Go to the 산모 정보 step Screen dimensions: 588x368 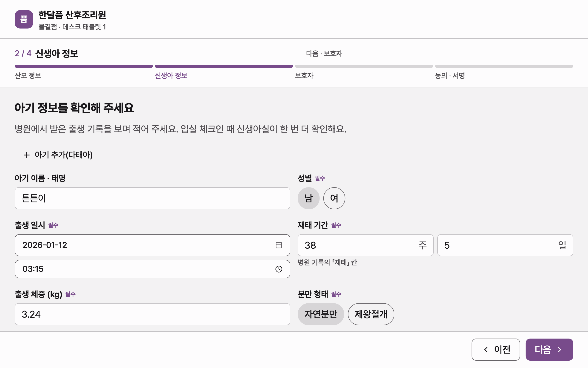28,76
